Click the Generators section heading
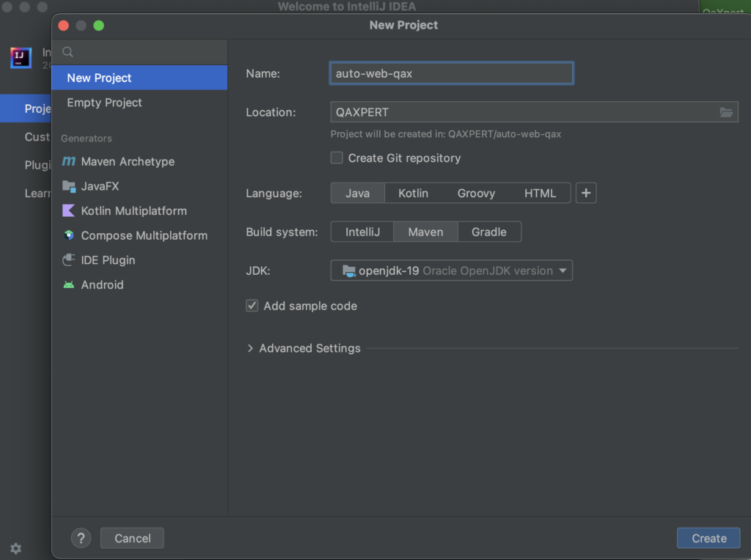The width and height of the screenshot is (751, 560). (87, 139)
